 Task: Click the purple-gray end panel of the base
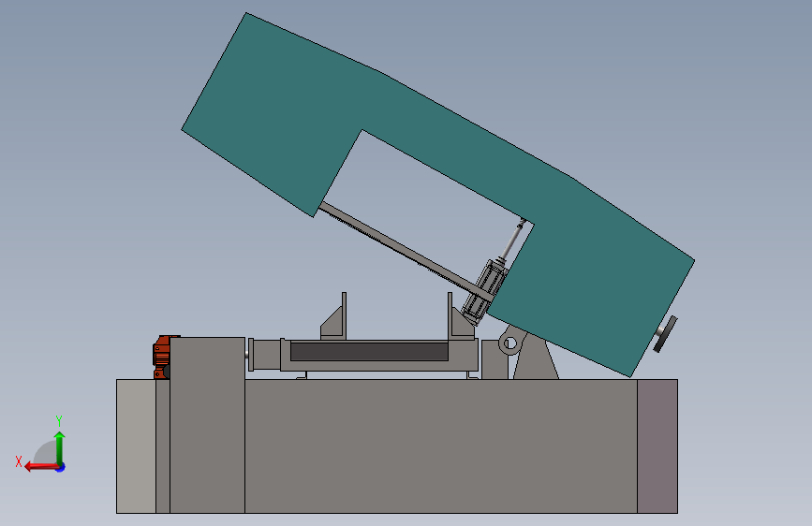tap(657, 446)
